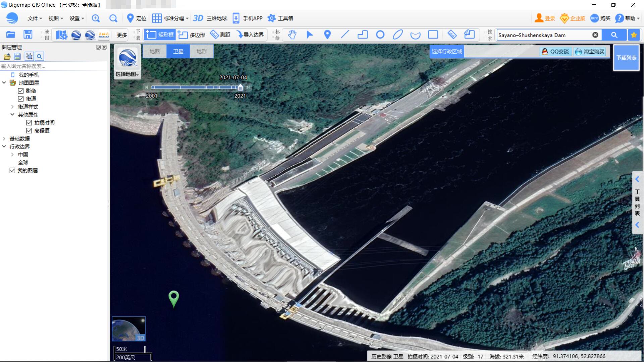This screenshot has width=644, height=362.
Task: Open the 工具箱 toolbox
Action: tap(280, 18)
